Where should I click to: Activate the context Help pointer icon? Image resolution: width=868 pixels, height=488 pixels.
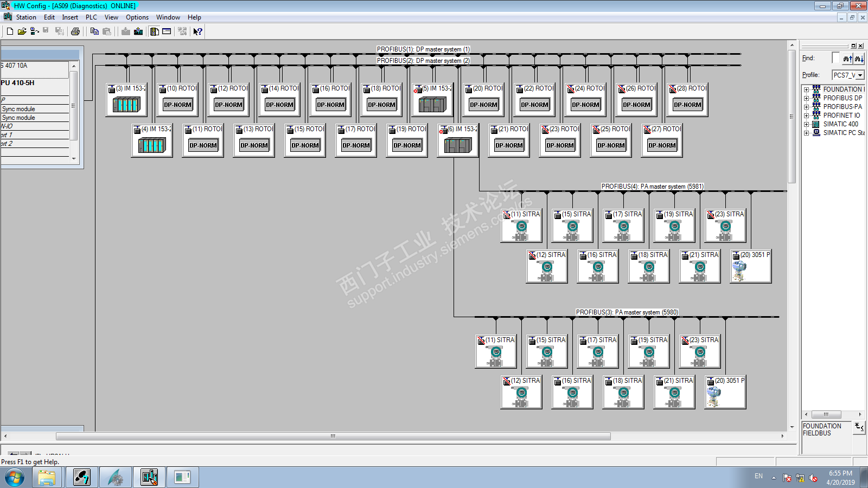coord(198,31)
